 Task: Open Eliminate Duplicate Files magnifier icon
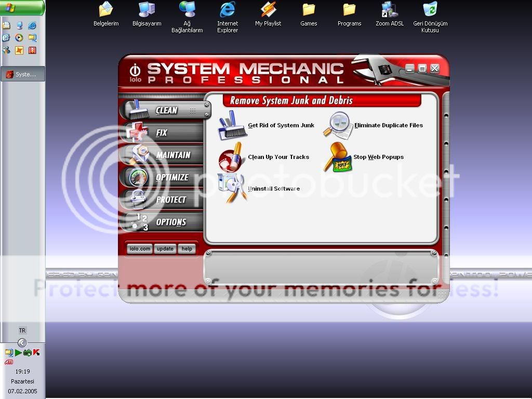click(338, 125)
